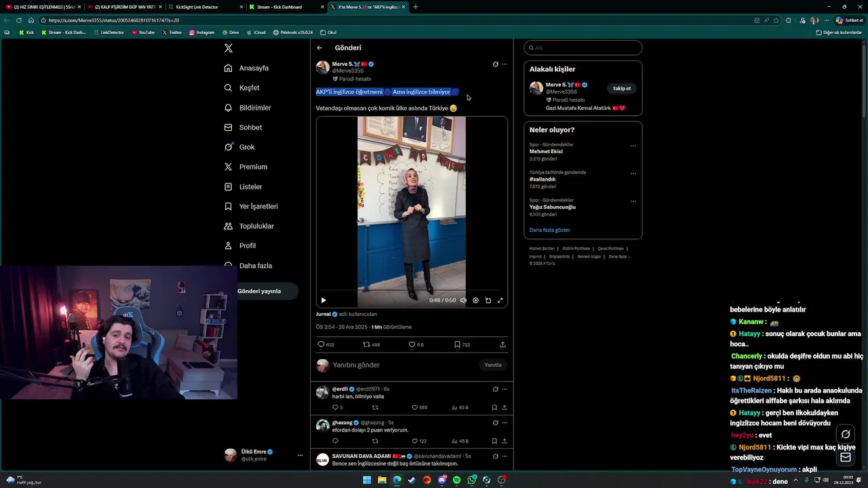The height and width of the screenshot is (488, 868).
Task: Switch to the KickSight Link Detector tab
Action: tap(206, 7)
